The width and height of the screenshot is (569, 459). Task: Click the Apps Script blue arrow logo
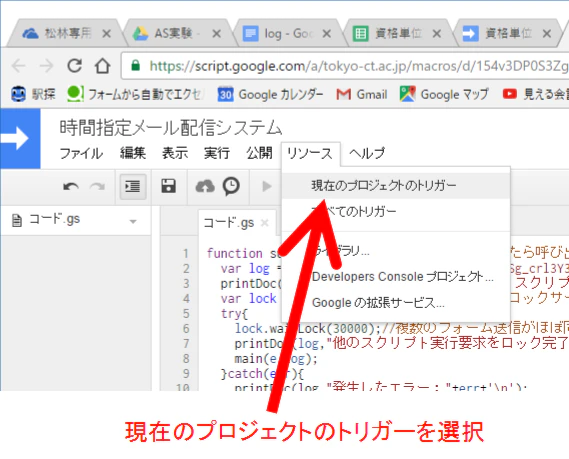[x=20, y=138]
